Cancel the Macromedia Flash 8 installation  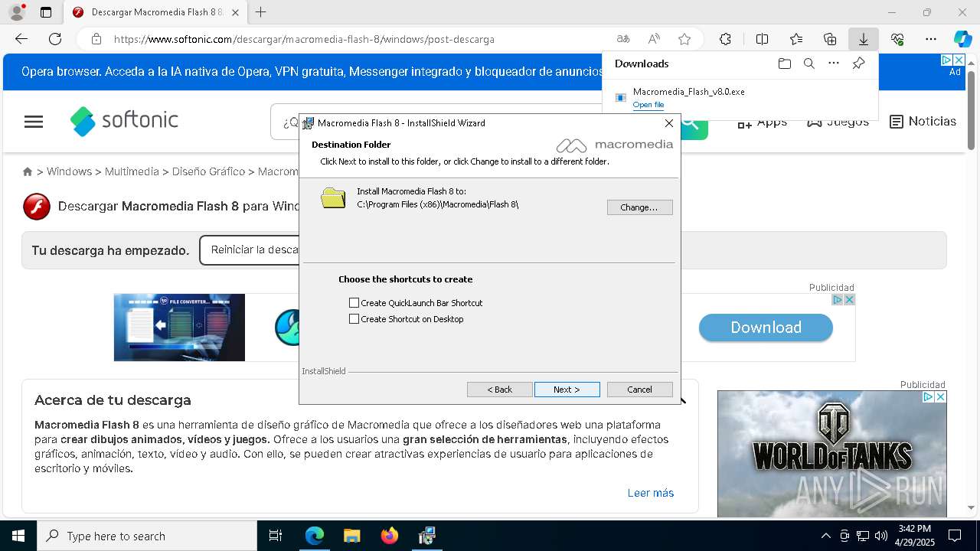639,390
